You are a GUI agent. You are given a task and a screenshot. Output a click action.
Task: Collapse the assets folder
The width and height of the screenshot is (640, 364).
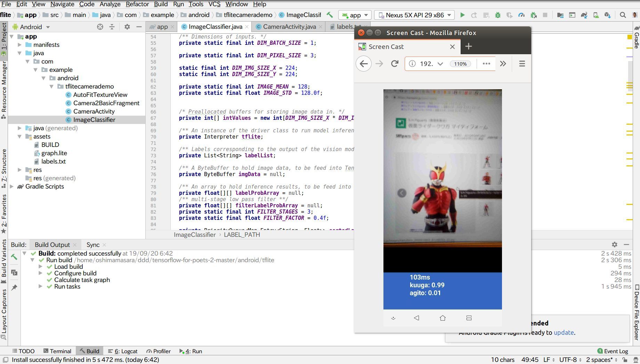pyautogui.click(x=19, y=136)
